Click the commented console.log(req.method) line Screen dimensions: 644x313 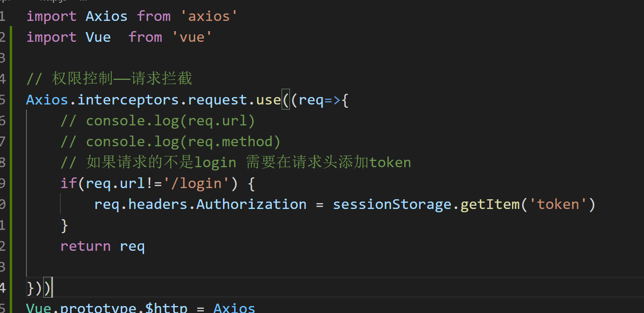click(171, 142)
